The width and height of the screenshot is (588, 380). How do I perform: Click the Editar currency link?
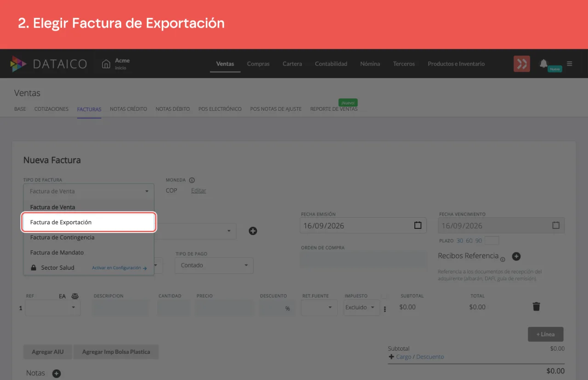[198, 191]
